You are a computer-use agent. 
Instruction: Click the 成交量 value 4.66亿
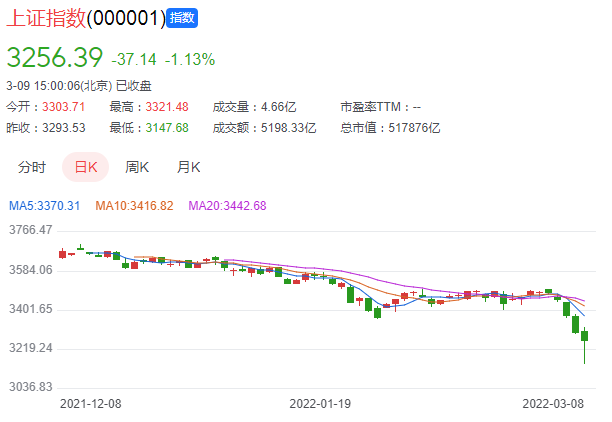click(x=278, y=107)
